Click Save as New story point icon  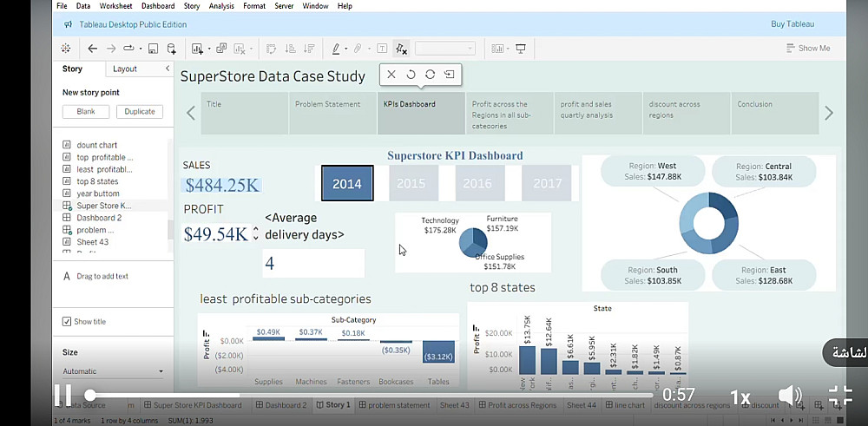coord(450,74)
